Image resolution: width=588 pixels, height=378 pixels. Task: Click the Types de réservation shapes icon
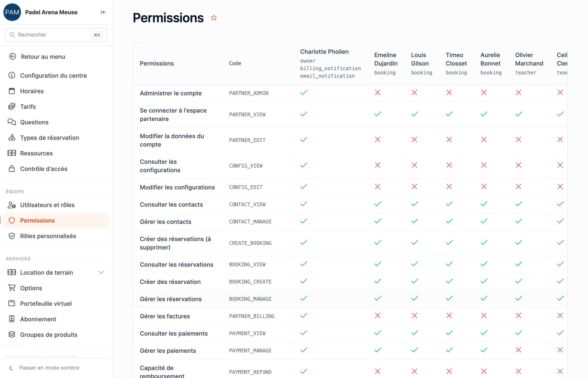click(12, 138)
